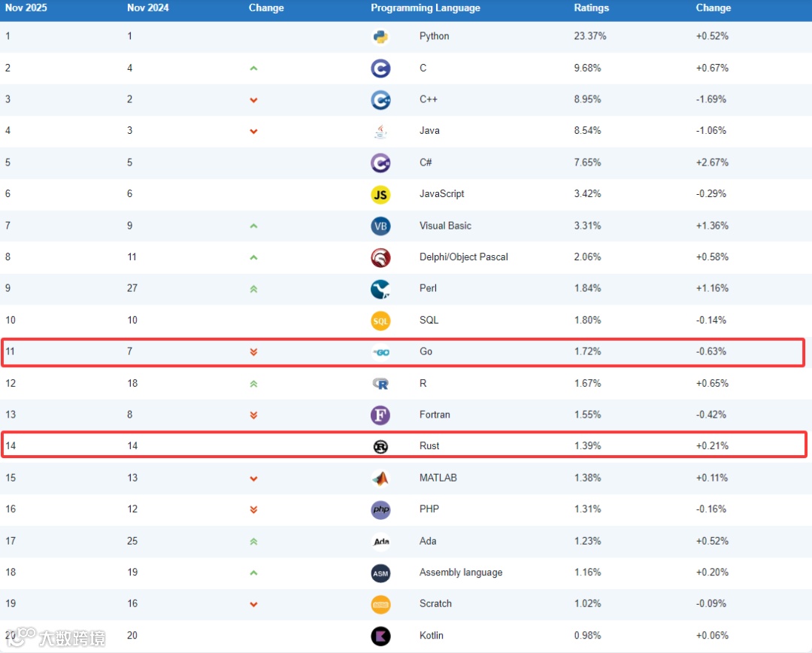Click the MATLAB language name
The width and height of the screenshot is (812, 653).
[x=438, y=478]
